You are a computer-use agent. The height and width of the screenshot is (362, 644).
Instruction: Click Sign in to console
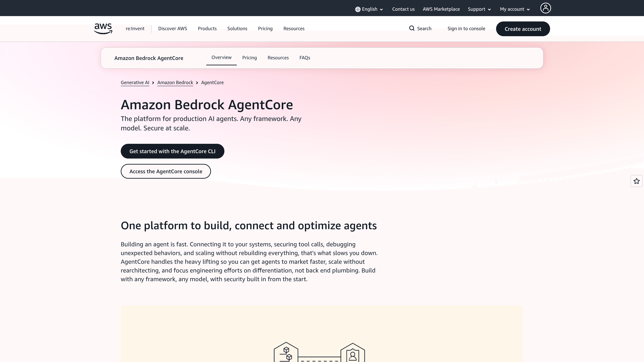(466, 28)
